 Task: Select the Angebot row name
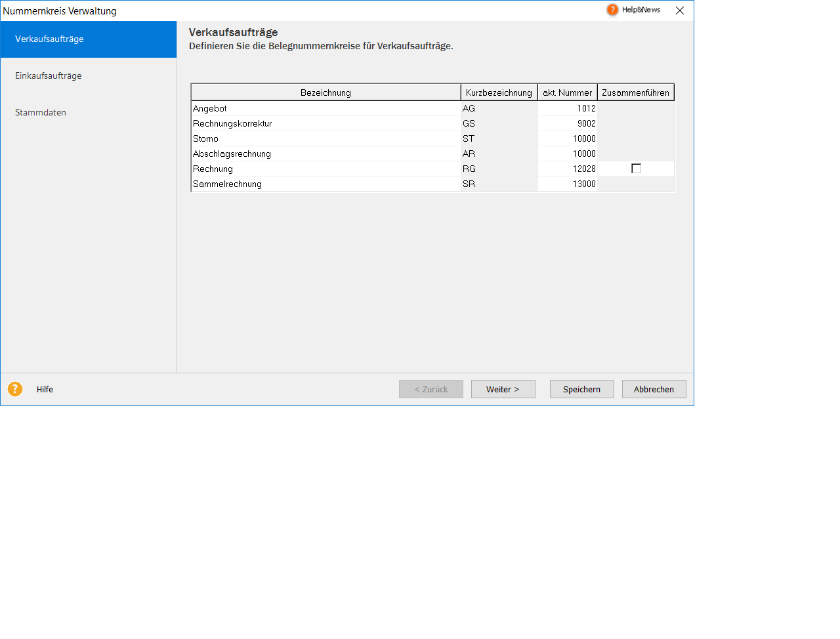pos(326,109)
